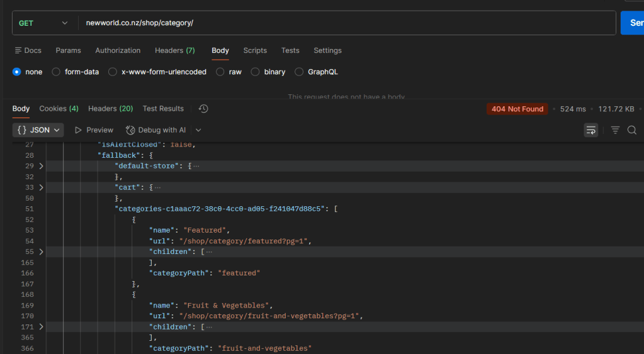This screenshot has width=644, height=354.
Task: Switch to the Authorization tab
Action: (118, 50)
